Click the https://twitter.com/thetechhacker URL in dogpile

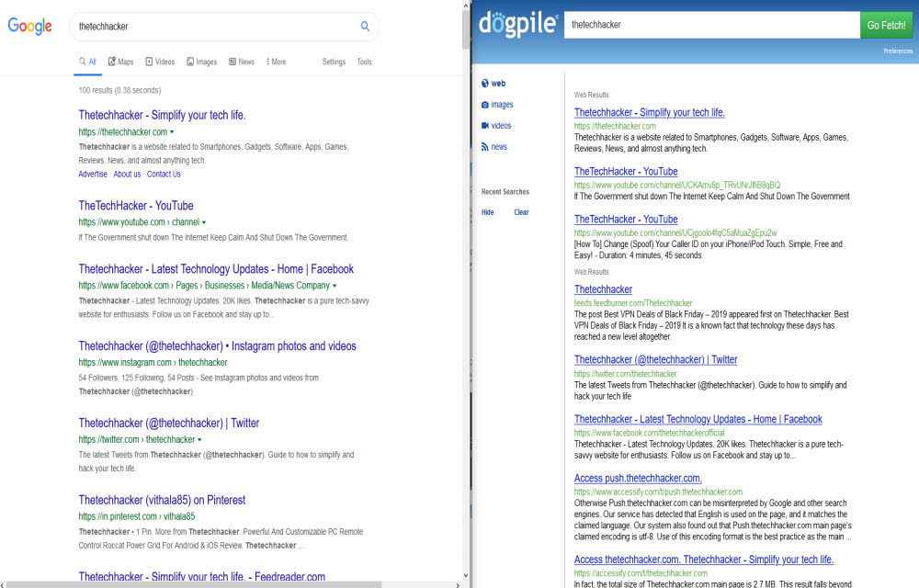[625, 374]
